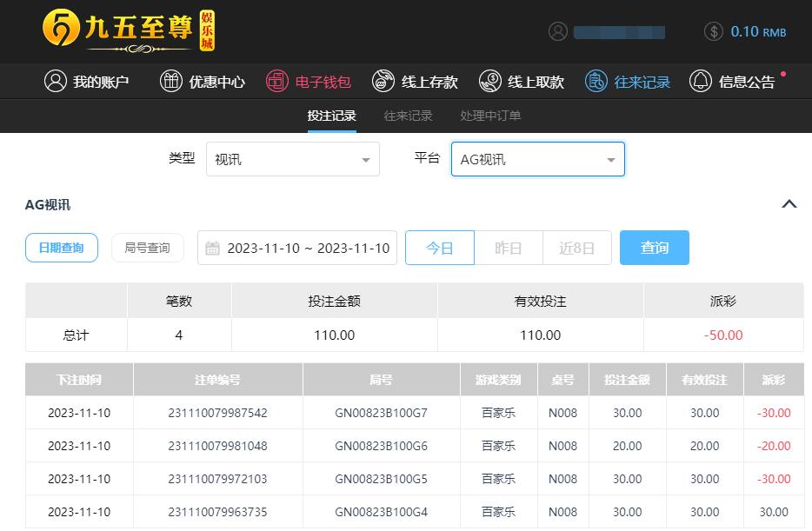Screen dimensions: 812x531
Task: Click the RMB balance coin icon
Action: coord(714,31)
